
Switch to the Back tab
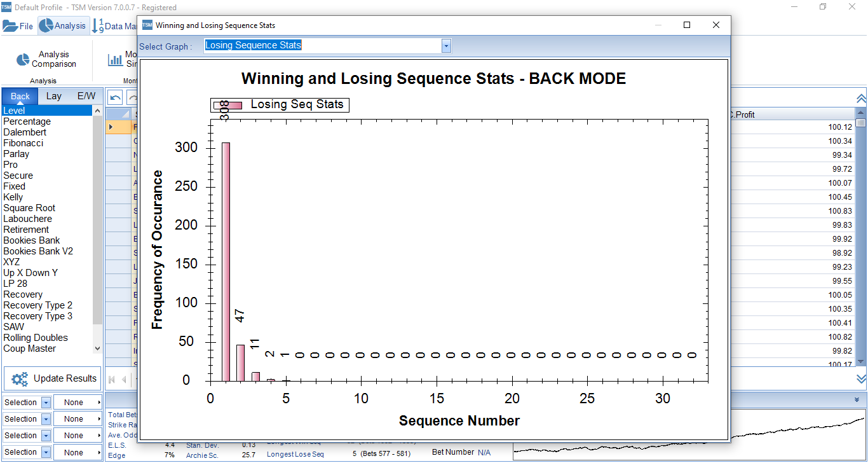coord(20,96)
